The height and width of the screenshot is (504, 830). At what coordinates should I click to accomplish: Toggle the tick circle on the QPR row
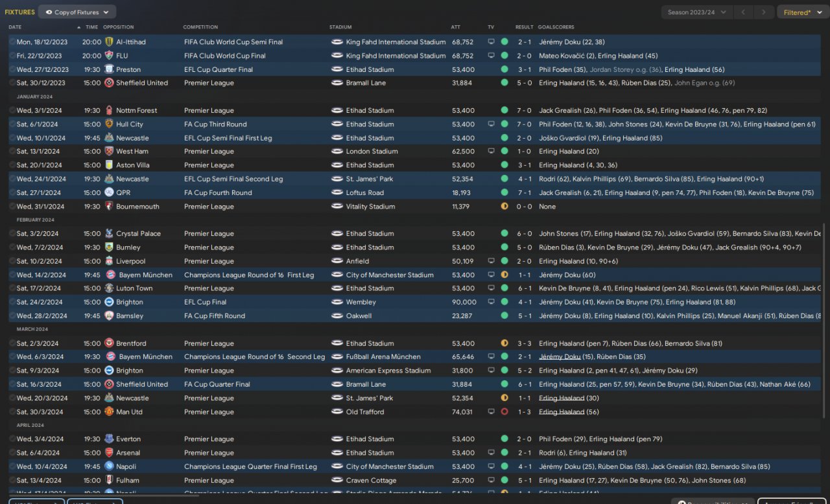coord(12,192)
